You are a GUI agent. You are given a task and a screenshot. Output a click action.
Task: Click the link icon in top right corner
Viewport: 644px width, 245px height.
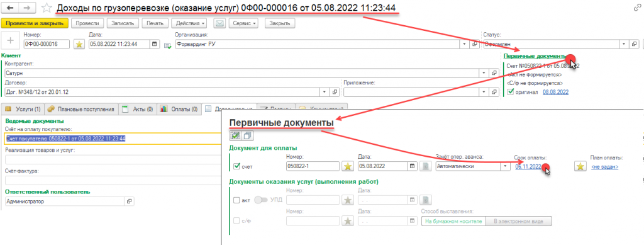coord(638,8)
